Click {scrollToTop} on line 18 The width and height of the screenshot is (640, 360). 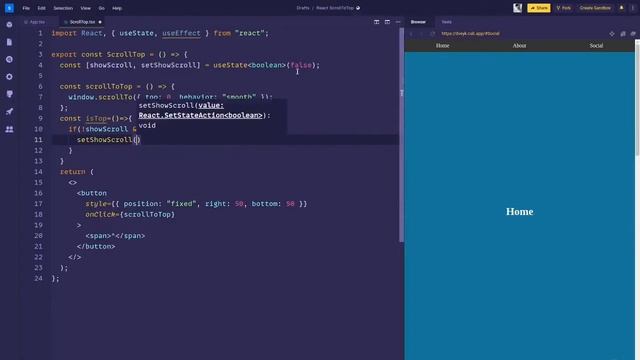(147, 214)
